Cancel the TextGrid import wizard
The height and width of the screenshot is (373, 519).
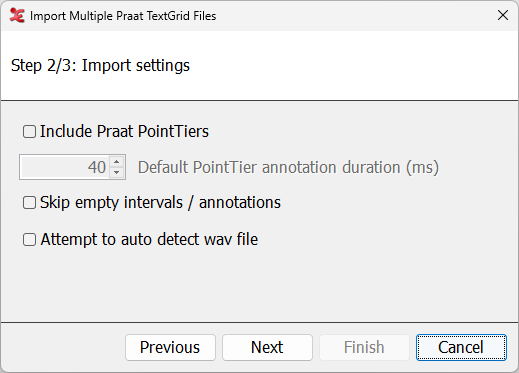[461, 347]
